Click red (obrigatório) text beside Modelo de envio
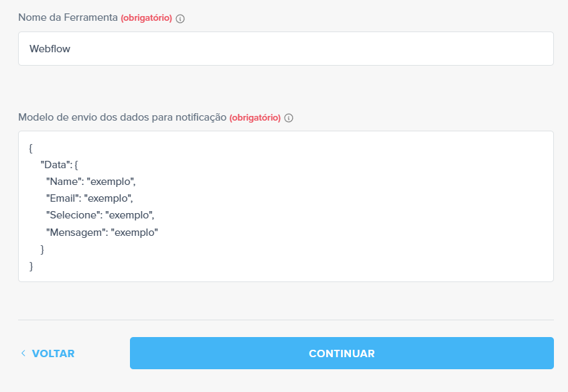Screen dimensions: 568x392 [x=255, y=118]
